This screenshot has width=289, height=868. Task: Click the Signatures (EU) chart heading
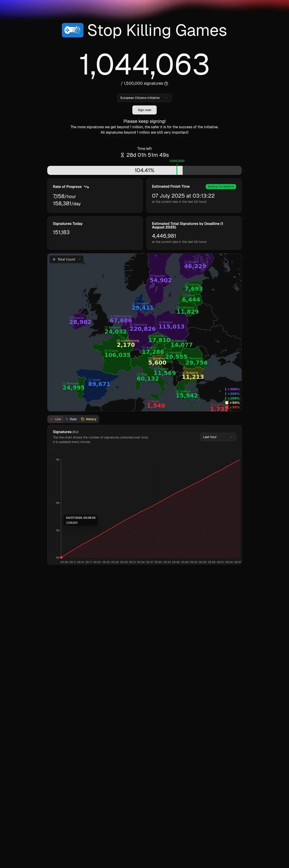point(65,432)
